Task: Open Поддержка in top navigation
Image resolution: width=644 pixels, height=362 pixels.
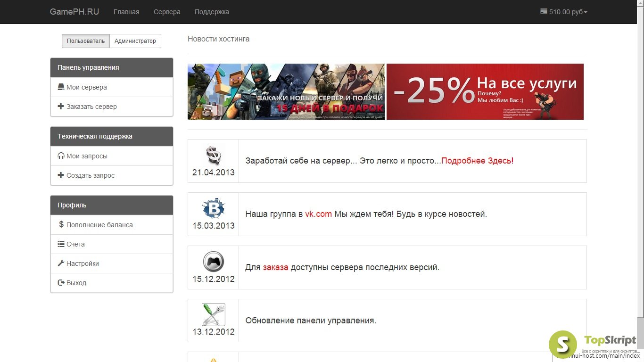Action: point(212,12)
